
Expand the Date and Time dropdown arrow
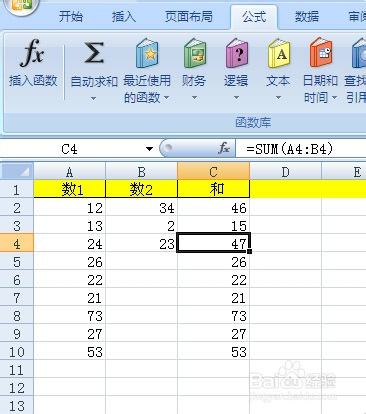pos(334,98)
